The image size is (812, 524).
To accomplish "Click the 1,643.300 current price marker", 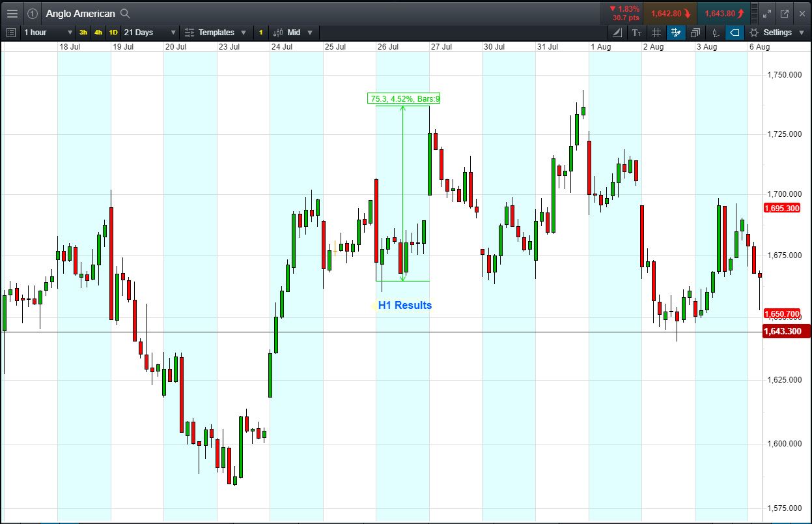I will click(x=787, y=332).
